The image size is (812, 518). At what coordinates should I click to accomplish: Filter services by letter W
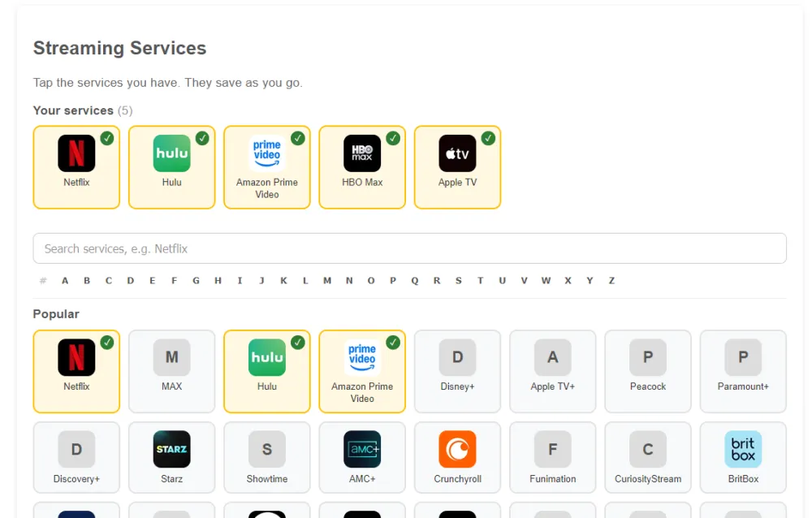click(x=546, y=280)
